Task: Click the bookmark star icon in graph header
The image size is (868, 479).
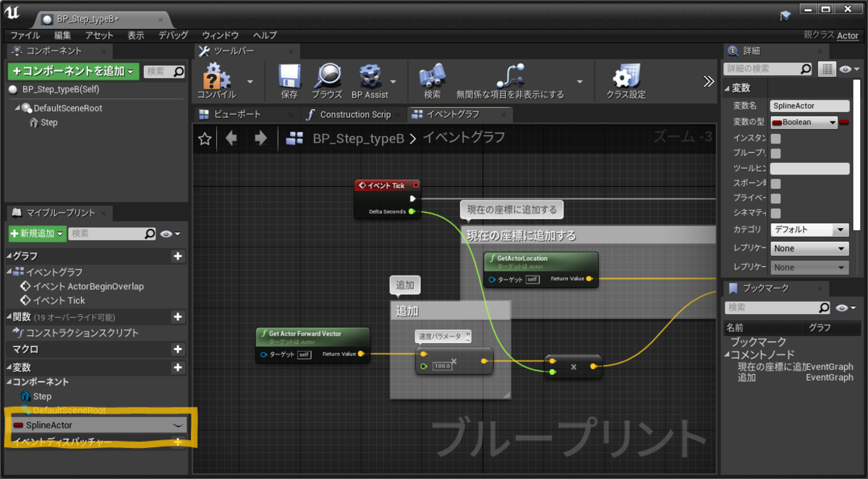Action: click(x=205, y=139)
